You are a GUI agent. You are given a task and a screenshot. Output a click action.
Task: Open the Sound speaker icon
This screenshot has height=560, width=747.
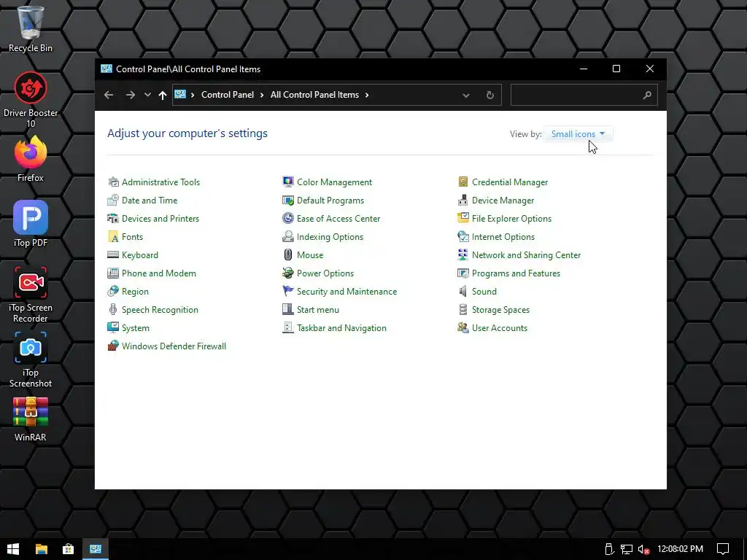[x=463, y=292]
